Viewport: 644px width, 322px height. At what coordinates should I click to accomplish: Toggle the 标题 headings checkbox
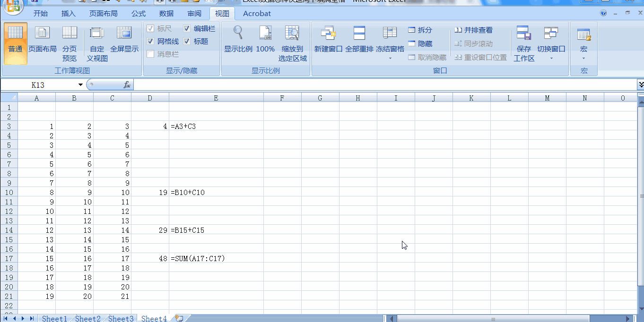click(187, 41)
